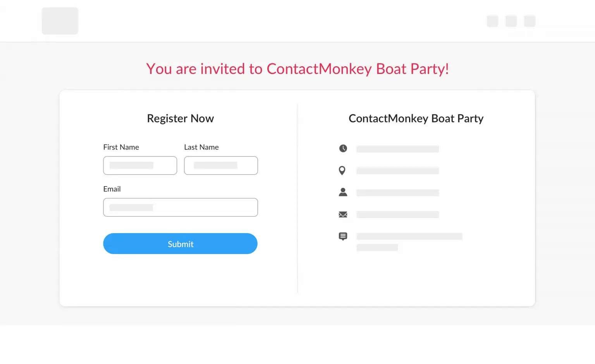Image resolution: width=595 pixels, height=364 pixels.
Task: Click the placeholder bar beside the clock icon
Action: click(x=397, y=149)
